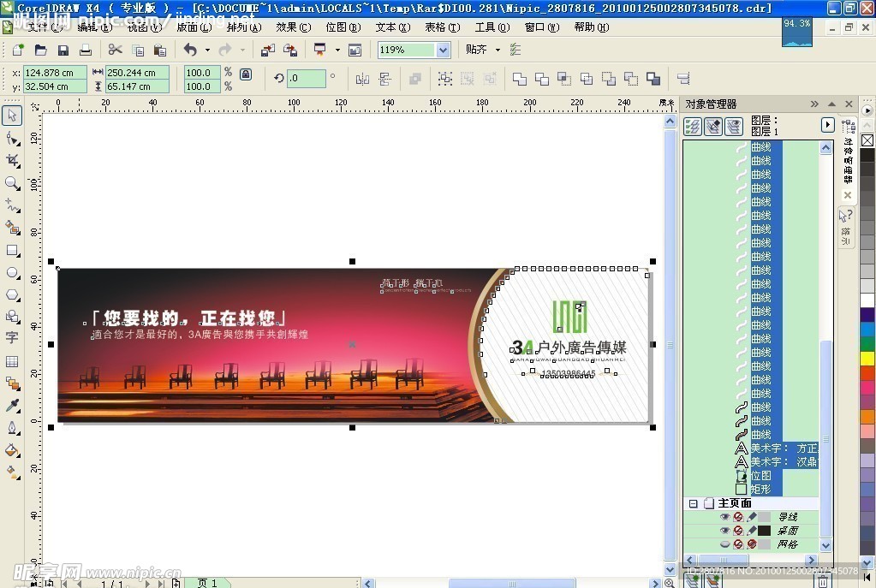Open application launcher dropdown arrow

[337, 50]
